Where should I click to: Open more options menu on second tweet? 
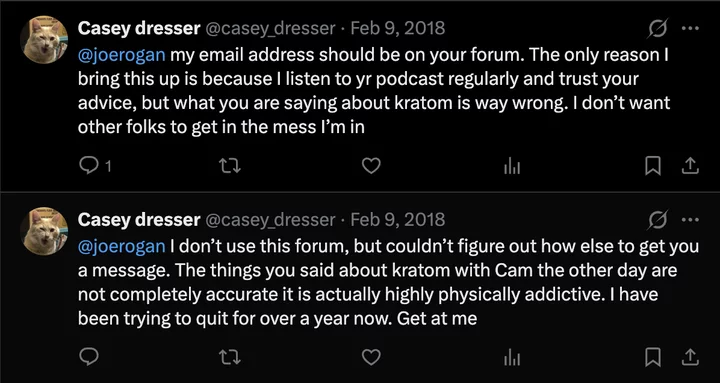tap(690, 220)
